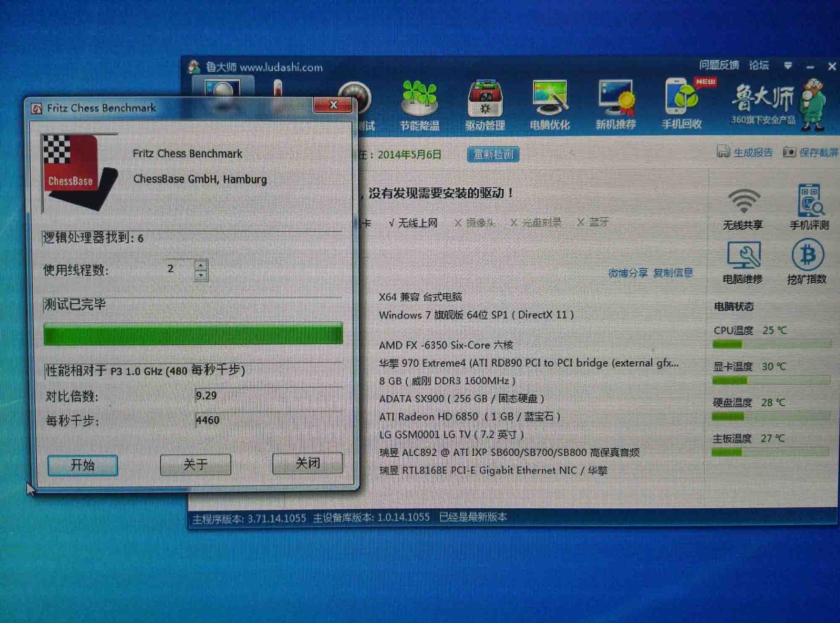Click the 主程序版本 3.71.14.1055 status text
Image resolution: width=840 pixels, height=623 pixels.
[249, 519]
